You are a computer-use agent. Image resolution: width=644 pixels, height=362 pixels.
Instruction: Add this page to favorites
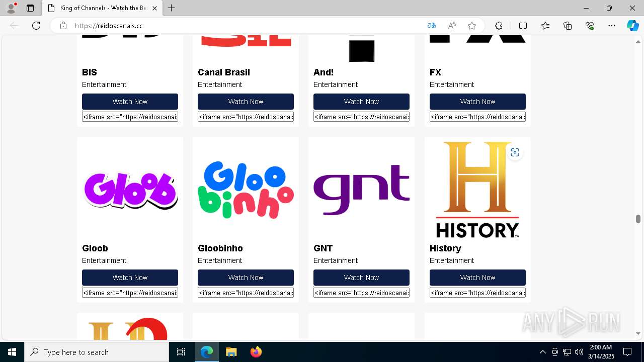coord(472,26)
